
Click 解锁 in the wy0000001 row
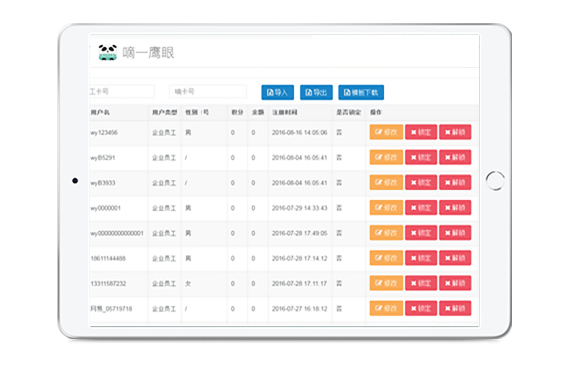click(x=455, y=208)
